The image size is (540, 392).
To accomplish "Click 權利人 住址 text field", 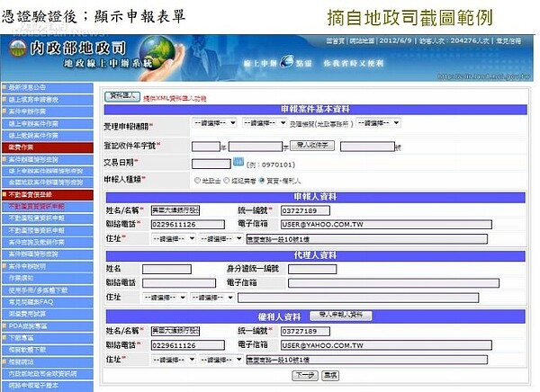I will point(367,360).
